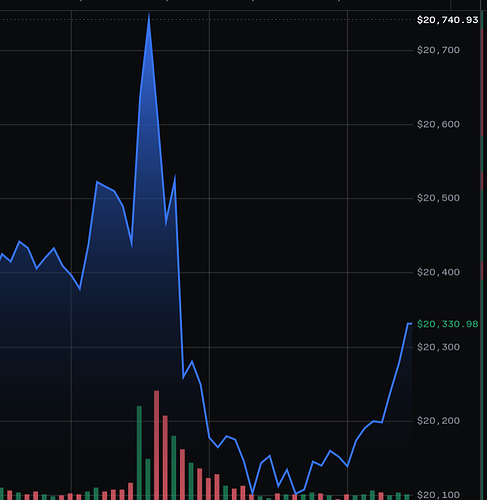Click the flat shelf near $20,200 before the final climb

(x=377, y=422)
